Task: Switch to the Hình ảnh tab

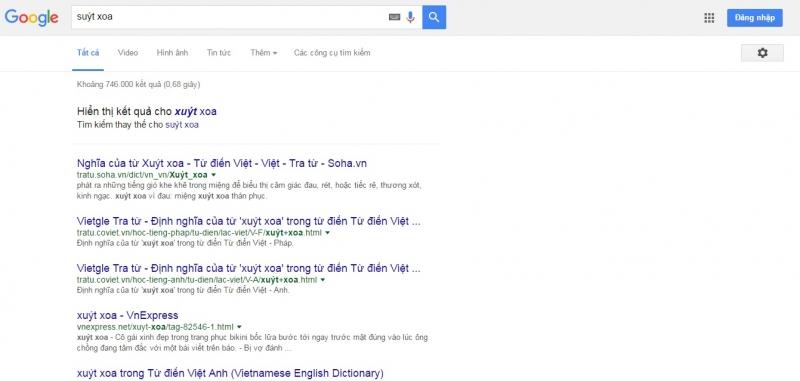Action: point(172,53)
